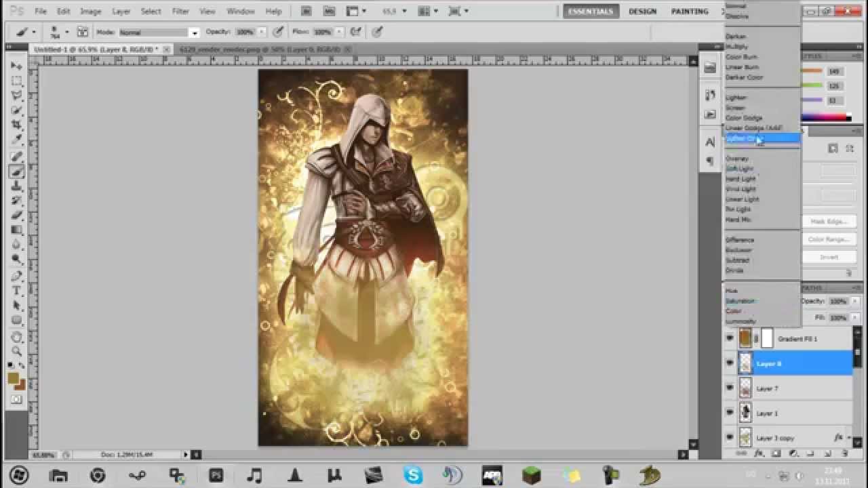Image resolution: width=868 pixels, height=488 pixels.
Task: Hide Layer 7 visibility eye
Action: 730,388
